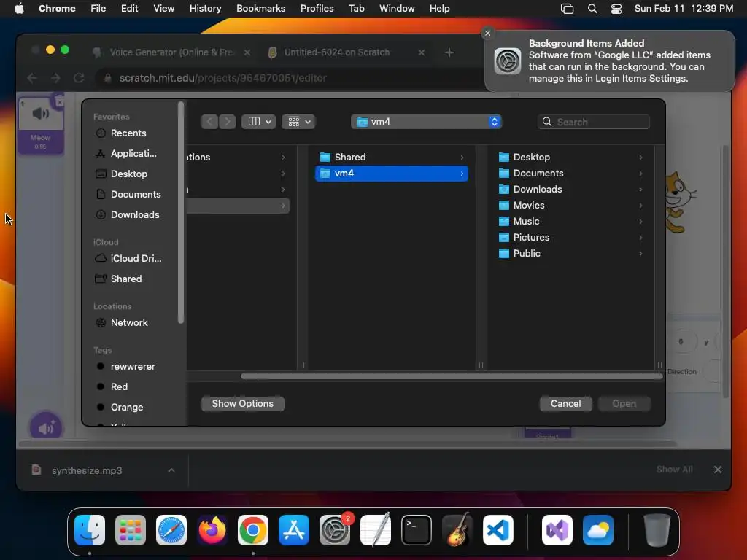Click the Scratch sound speaker button at bottom left
Screen dimensions: 747x560
46,427
